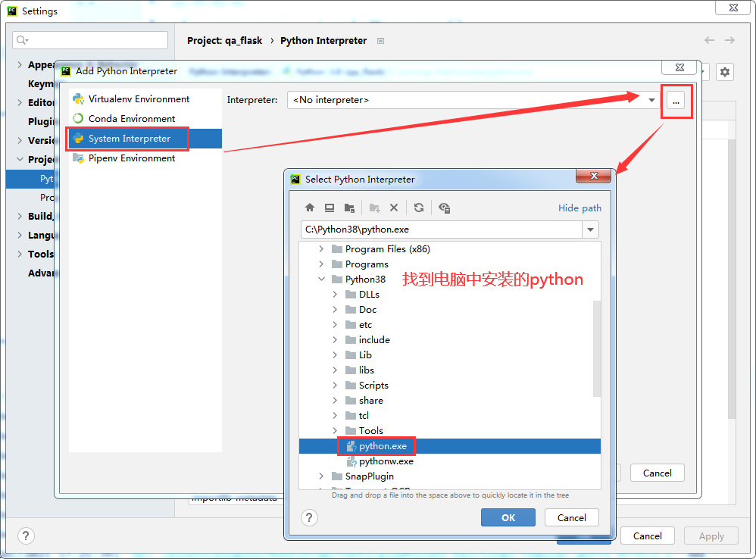Click Project: qa_flask breadcrumb
This screenshot has width=756, height=559.
225,40
